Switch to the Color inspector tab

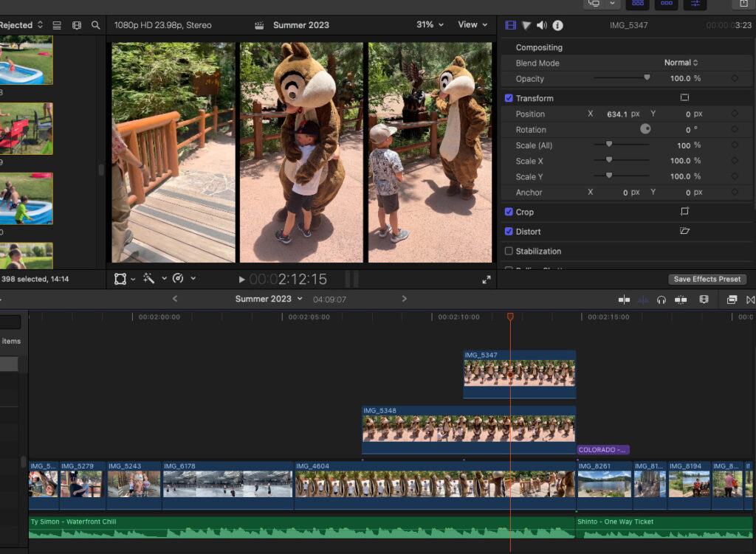526,25
